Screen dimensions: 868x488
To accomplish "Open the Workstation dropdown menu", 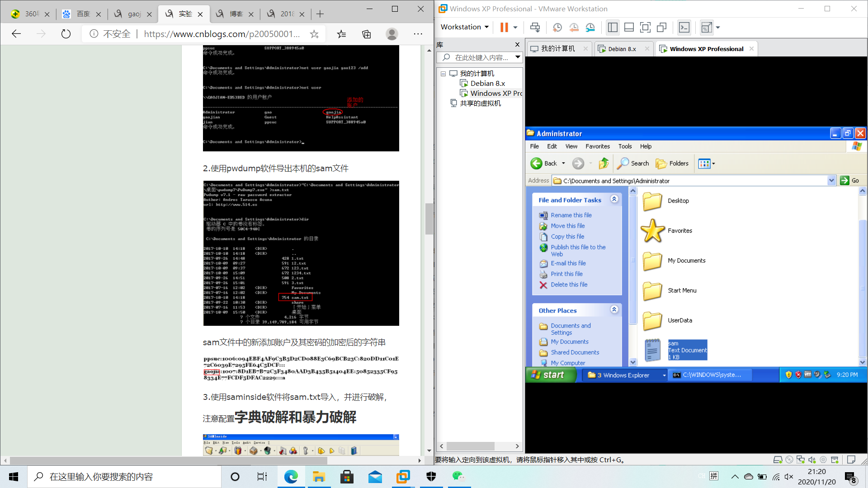I will (465, 27).
